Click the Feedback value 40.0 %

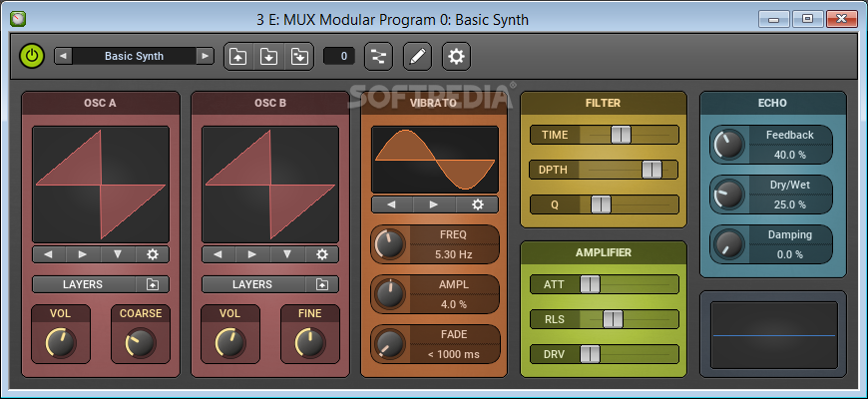789,155
